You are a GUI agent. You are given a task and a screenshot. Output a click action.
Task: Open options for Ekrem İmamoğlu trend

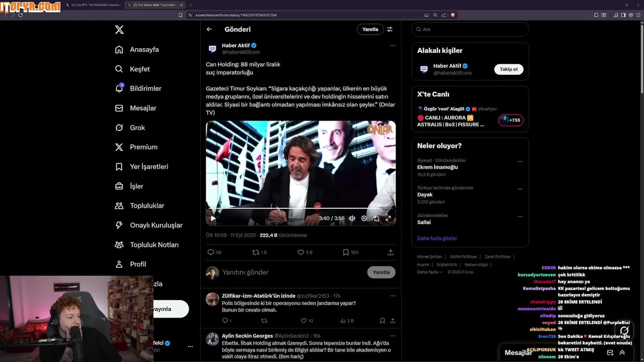[x=520, y=162]
